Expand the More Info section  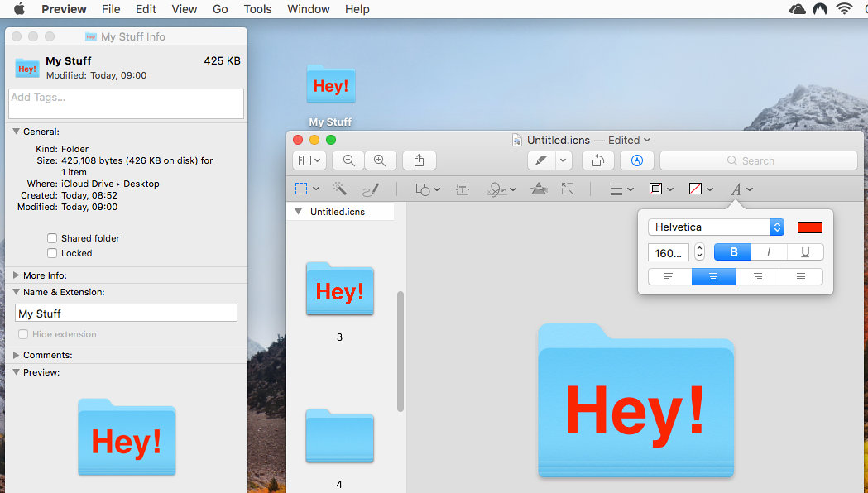click(15, 275)
